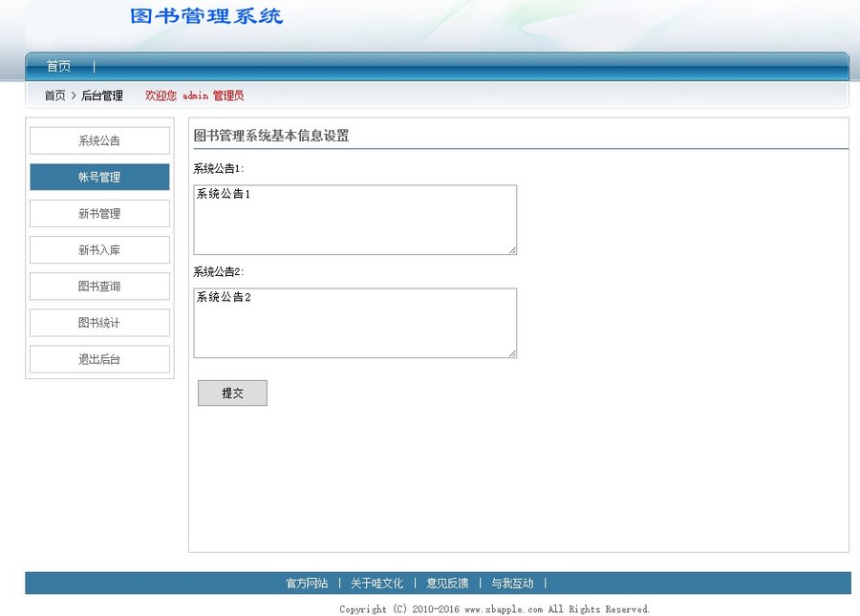Screen dimensions: 860x616
Task: Click the 图书管理系统 site logo
Action: coord(206,16)
